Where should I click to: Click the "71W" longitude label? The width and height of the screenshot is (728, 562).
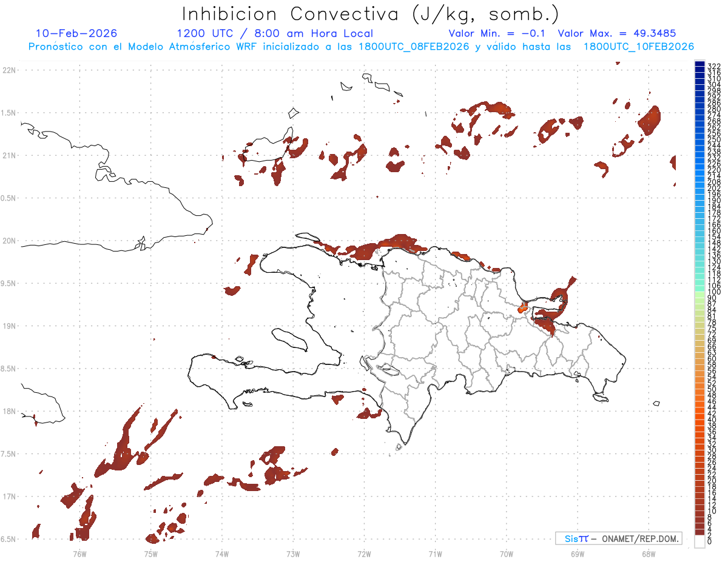[435, 554]
